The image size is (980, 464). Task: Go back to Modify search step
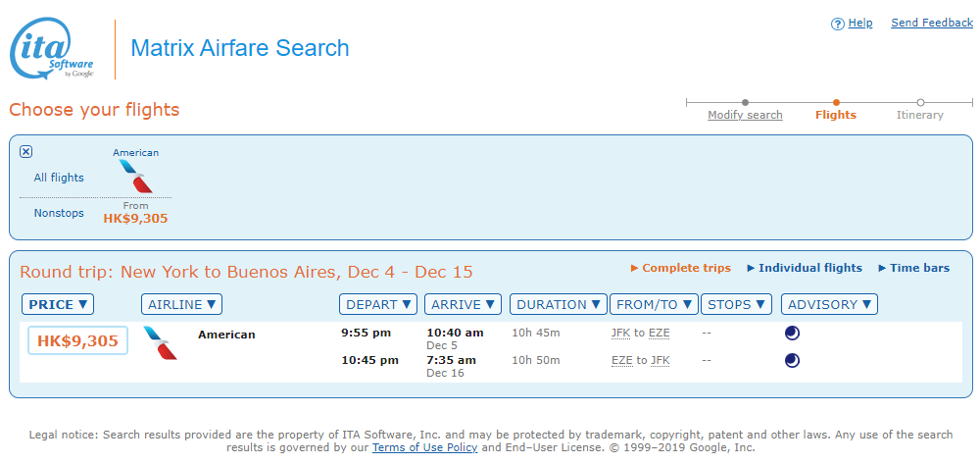tap(745, 115)
